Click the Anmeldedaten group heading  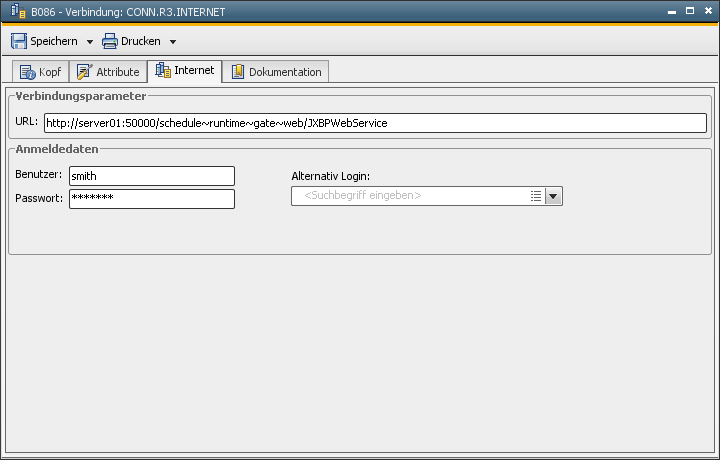coord(57,149)
